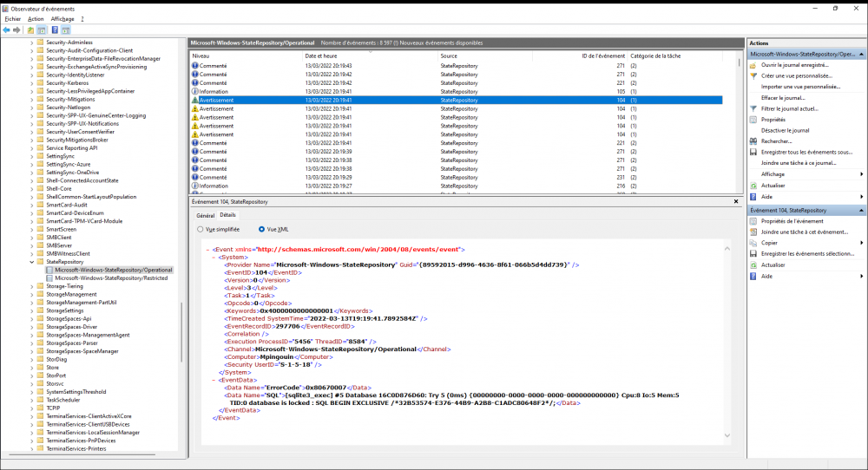Viewport: 868px width, 470px height.
Task: Open the Affichage menu in menu bar
Action: (x=62, y=18)
